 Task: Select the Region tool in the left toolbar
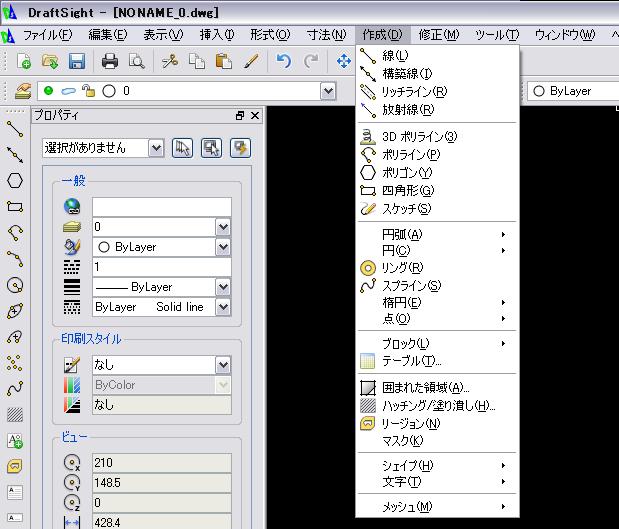(15, 467)
